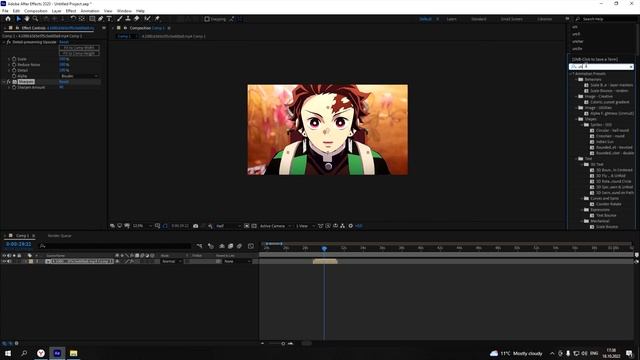Image resolution: width=640 pixels, height=360 pixels.
Task: Click the Toggle Transparency Grid icon
Action: pos(254,226)
